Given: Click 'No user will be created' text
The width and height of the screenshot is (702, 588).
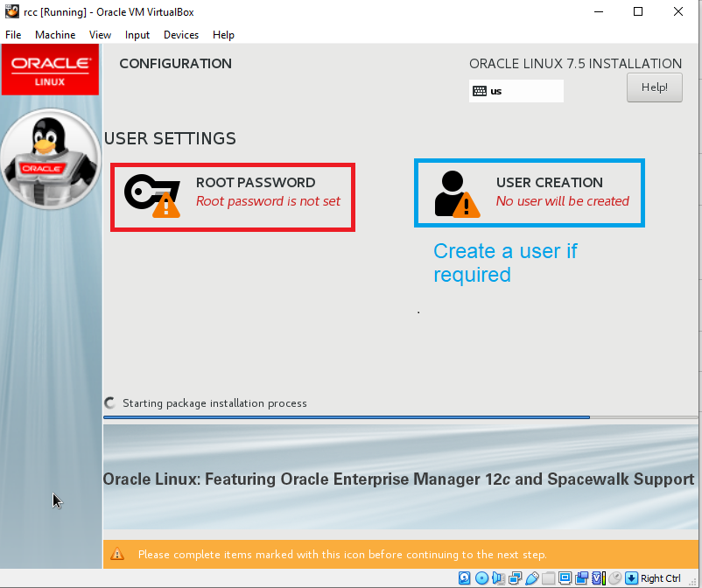Looking at the screenshot, I should (562, 201).
